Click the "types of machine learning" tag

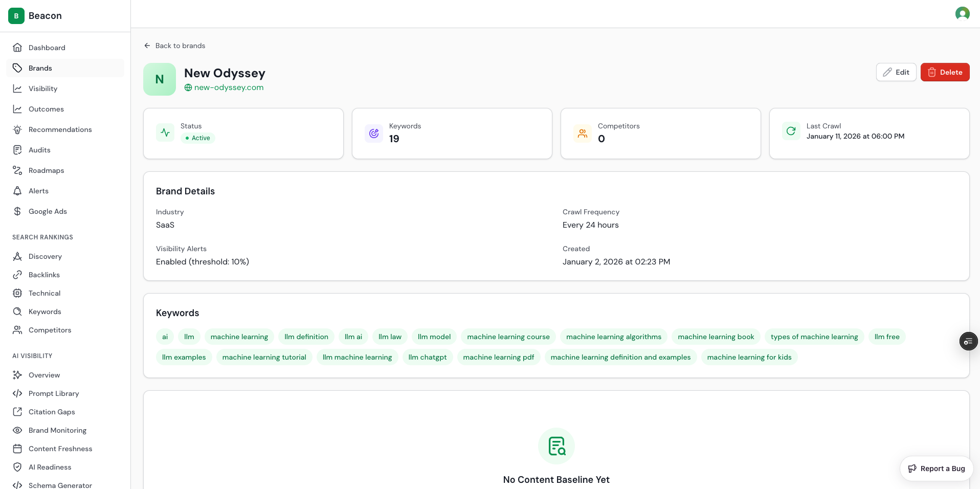[814, 337]
